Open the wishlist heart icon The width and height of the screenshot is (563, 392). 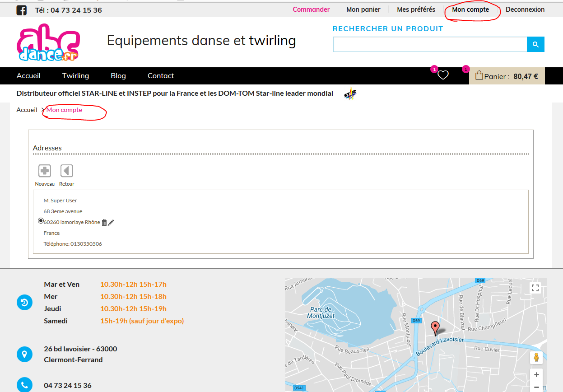pos(443,75)
